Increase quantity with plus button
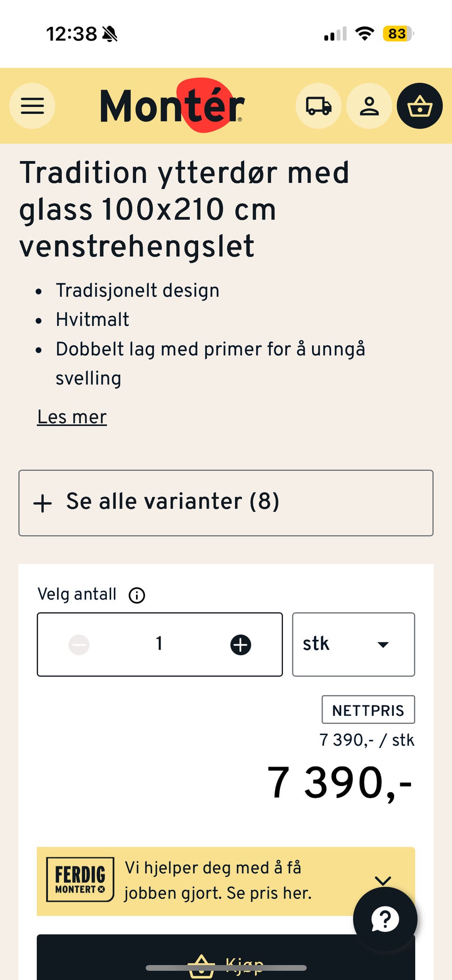 pos(241,644)
